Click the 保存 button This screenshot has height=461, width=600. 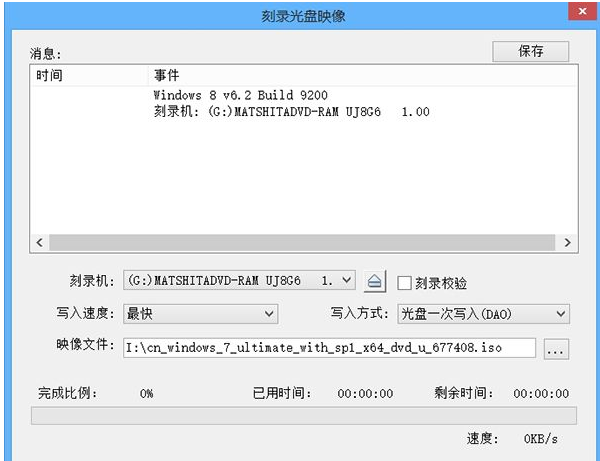[530, 52]
